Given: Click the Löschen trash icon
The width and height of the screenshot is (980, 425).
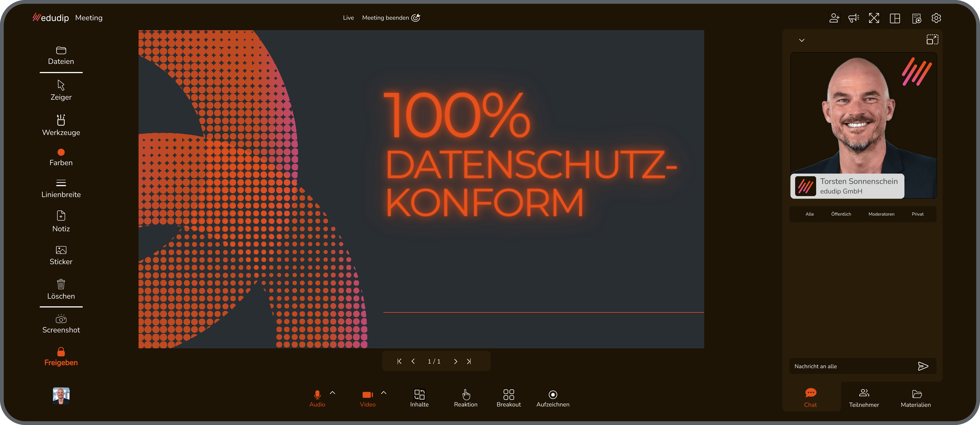Looking at the screenshot, I should click(61, 284).
